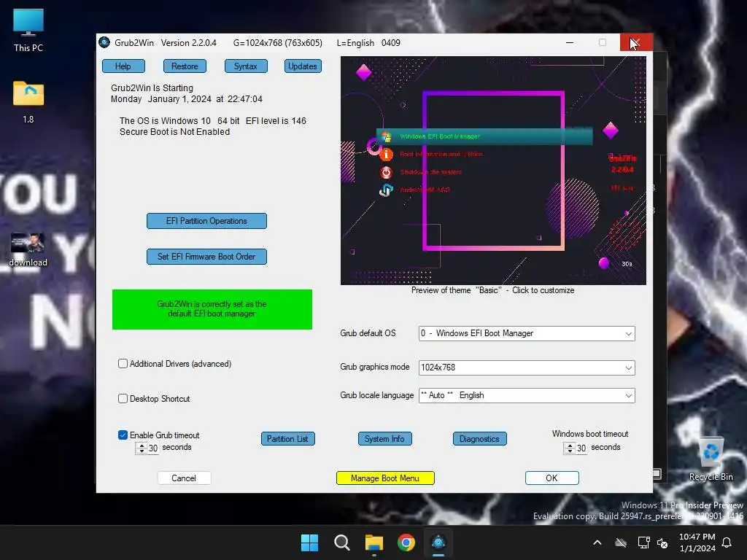Adjust the Windows boot timeout spinner

click(x=570, y=448)
